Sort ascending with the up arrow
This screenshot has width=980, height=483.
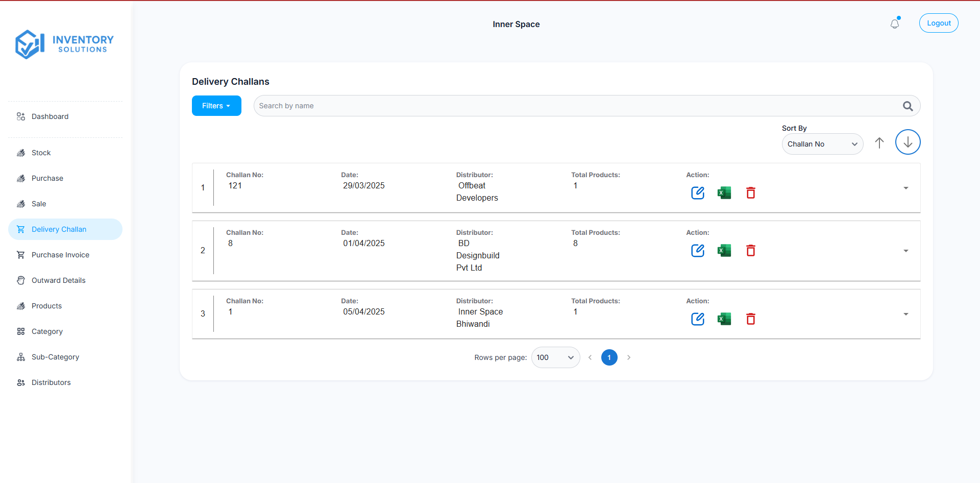pyautogui.click(x=879, y=143)
